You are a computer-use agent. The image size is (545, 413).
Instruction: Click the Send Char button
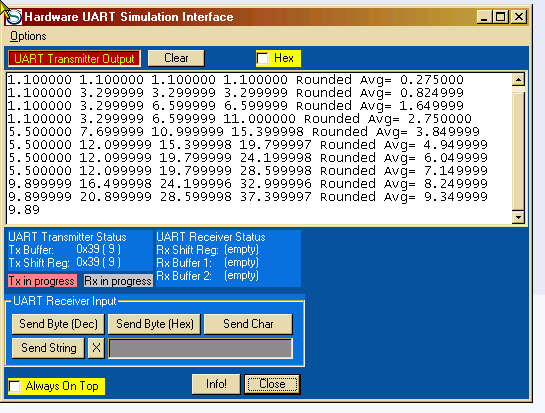pos(248,324)
